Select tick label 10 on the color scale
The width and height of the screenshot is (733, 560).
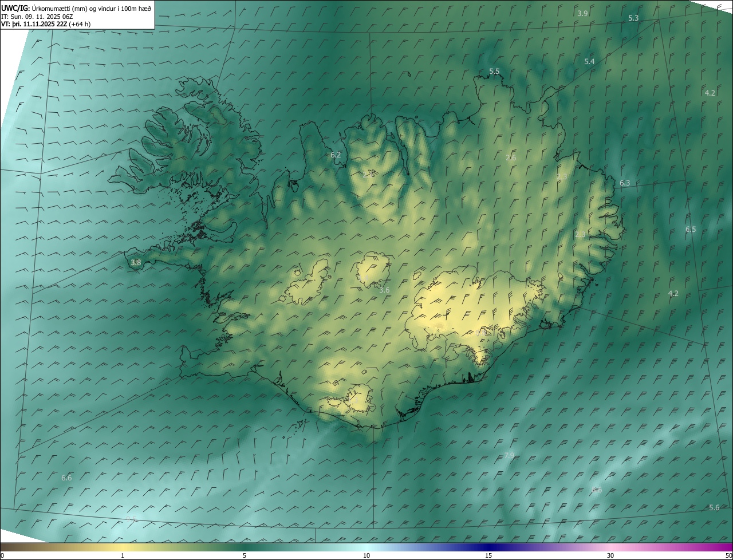(366, 555)
